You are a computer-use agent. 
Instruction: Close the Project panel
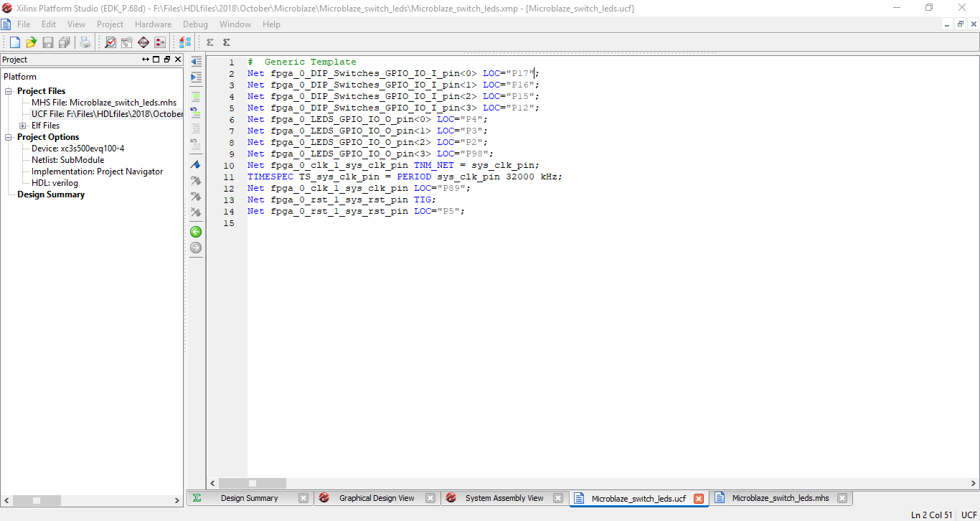coord(178,60)
